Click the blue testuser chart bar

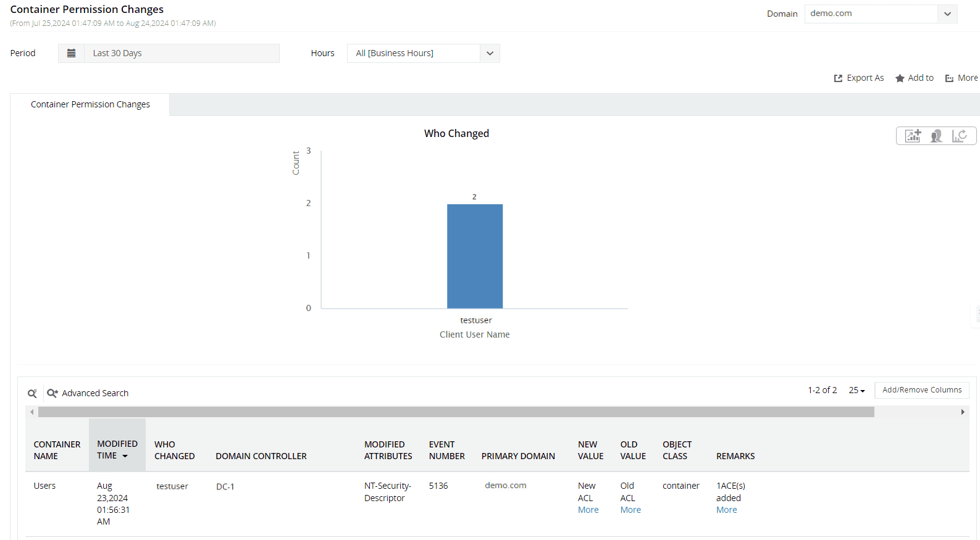point(474,255)
